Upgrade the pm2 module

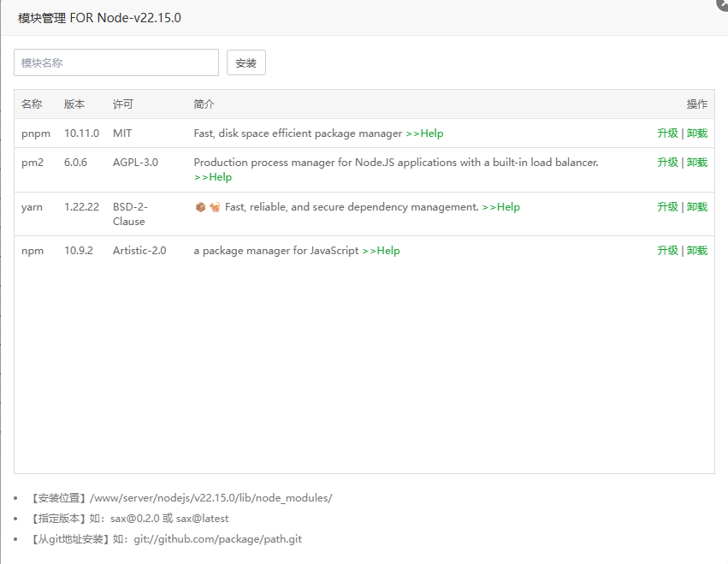[667, 162]
